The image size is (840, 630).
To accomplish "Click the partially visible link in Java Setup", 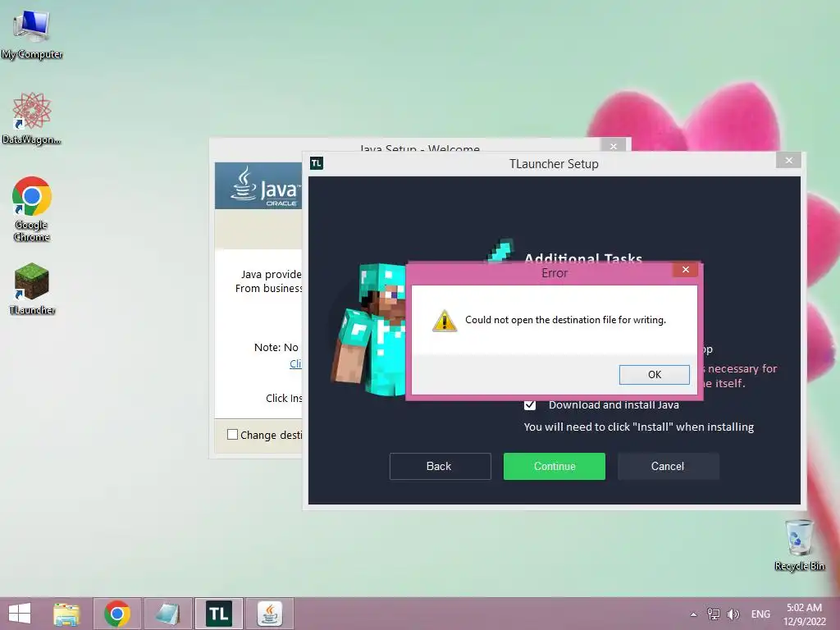I will coord(295,363).
